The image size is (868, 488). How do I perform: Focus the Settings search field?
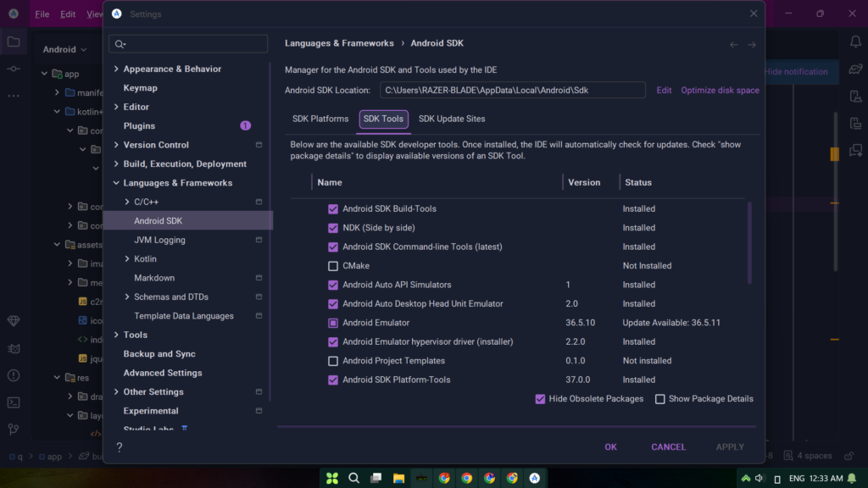click(188, 44)
